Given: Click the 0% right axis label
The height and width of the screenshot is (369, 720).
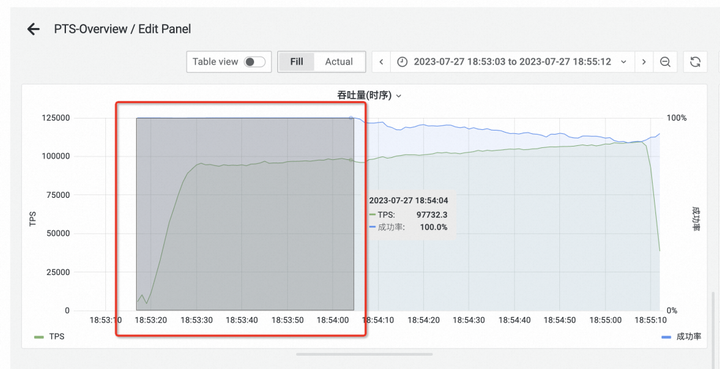Looking at the screenshot, I should coord(671,311).
